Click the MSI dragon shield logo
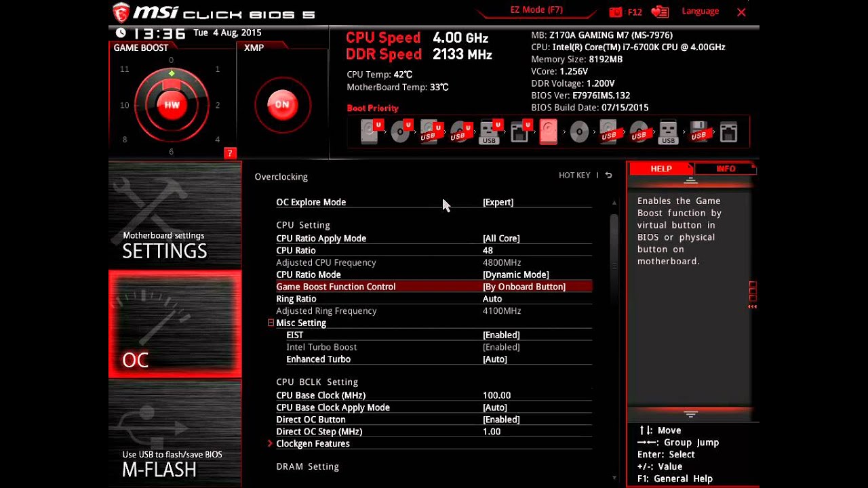The height and width of the screenshot is (488, 868). tap(121, 12)
